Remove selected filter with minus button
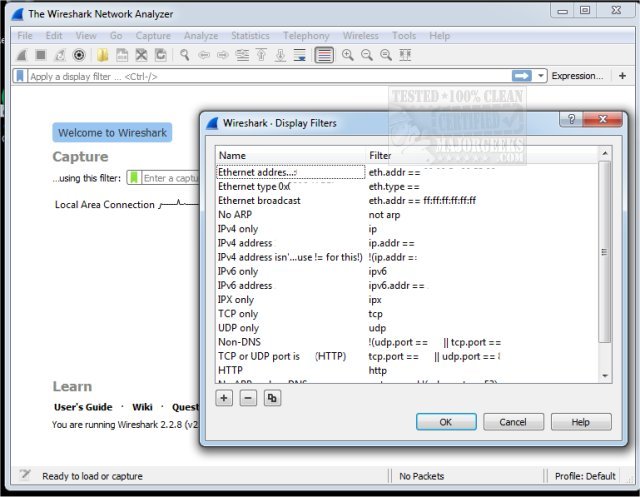Image resolution: width=640 pixels, height=497 pixels. [248, 398]
